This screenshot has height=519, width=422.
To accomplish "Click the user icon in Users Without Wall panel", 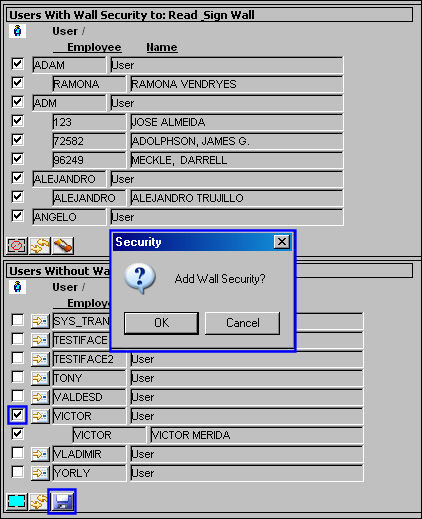I will (x=17, y=287).
